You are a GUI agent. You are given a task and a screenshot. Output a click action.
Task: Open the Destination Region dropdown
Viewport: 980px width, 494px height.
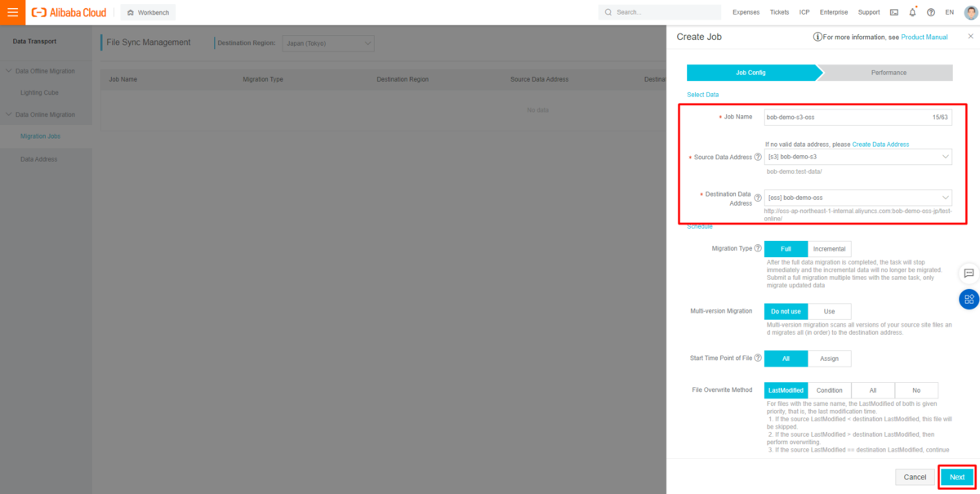pos(327,42)
